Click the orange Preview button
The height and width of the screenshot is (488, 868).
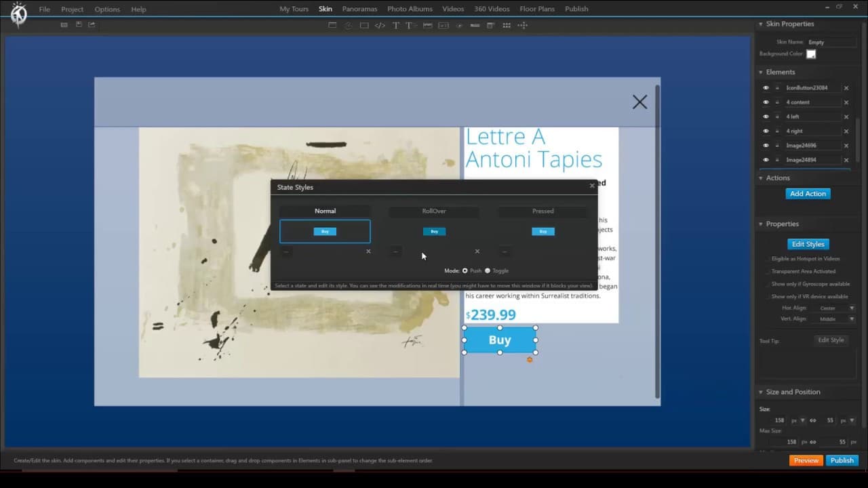806,460
